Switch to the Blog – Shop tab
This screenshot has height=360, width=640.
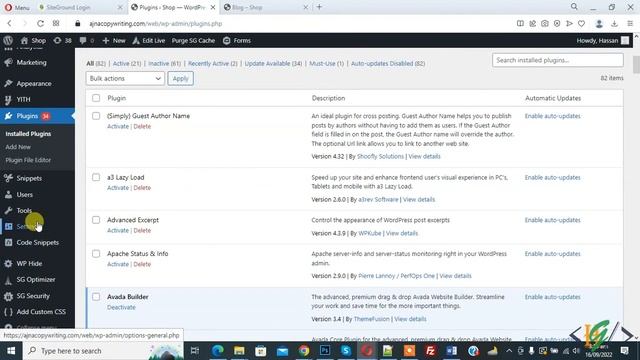(265, 7)
